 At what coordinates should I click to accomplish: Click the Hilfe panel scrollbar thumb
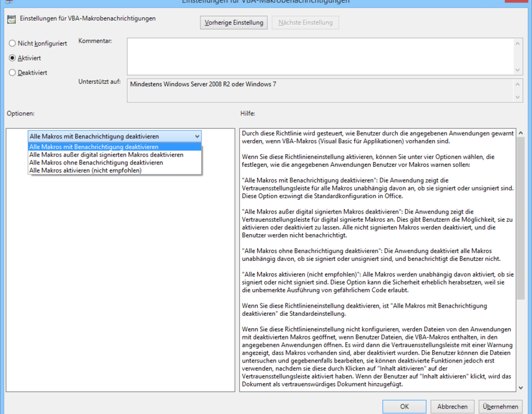click(521, 218)
